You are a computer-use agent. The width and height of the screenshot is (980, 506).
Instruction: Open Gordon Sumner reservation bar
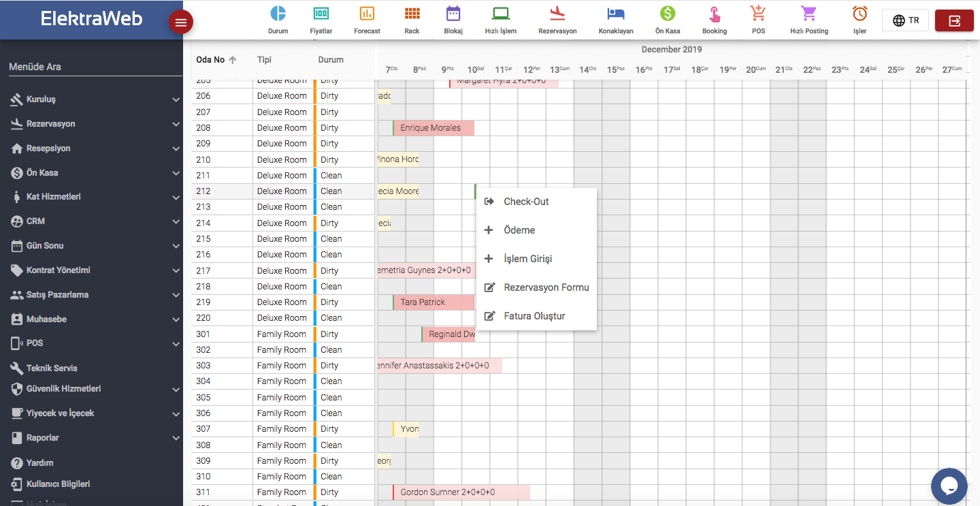[x=461, y=492]
